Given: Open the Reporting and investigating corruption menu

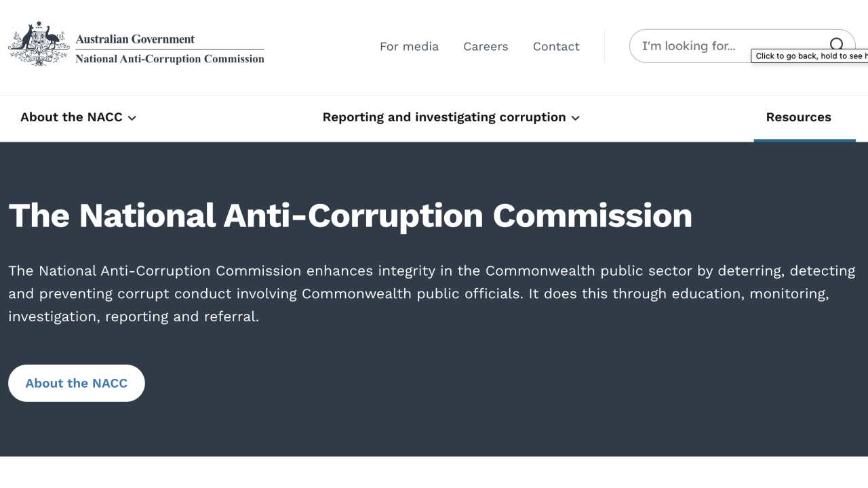Looking at the screenshot, I should coord(444,117).
